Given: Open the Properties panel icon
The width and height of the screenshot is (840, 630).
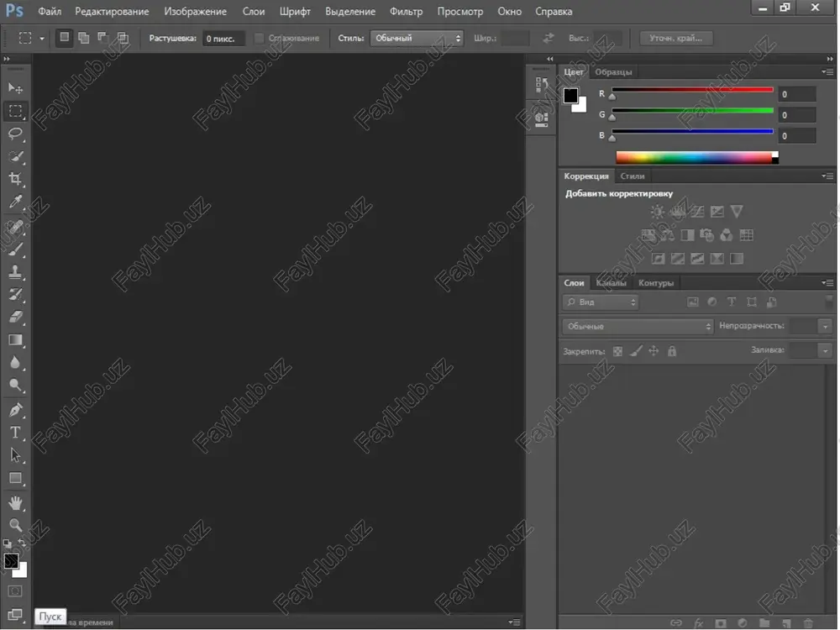Looking at the screenshot, I should pos(541,119).
